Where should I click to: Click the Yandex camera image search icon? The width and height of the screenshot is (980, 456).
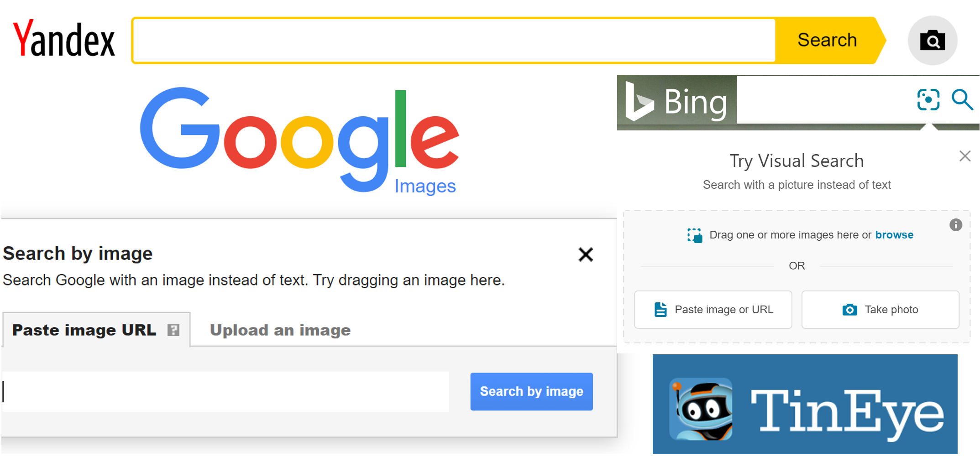(932, 41)
